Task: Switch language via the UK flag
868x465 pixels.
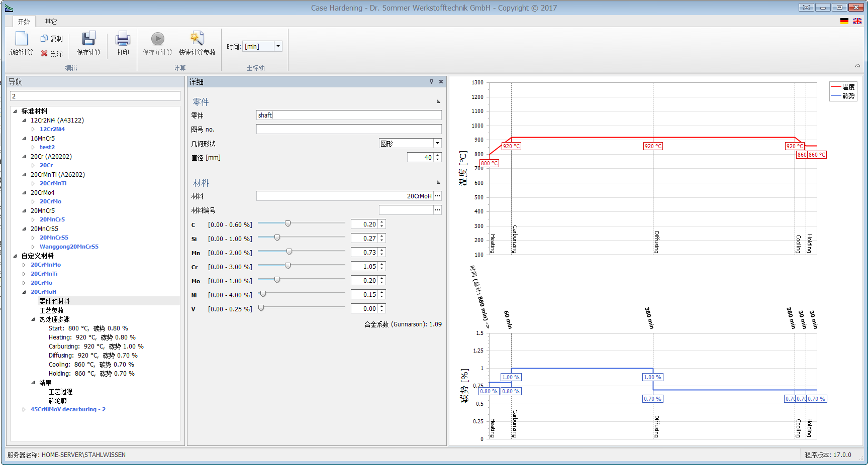Action: [x=857, y=21]
